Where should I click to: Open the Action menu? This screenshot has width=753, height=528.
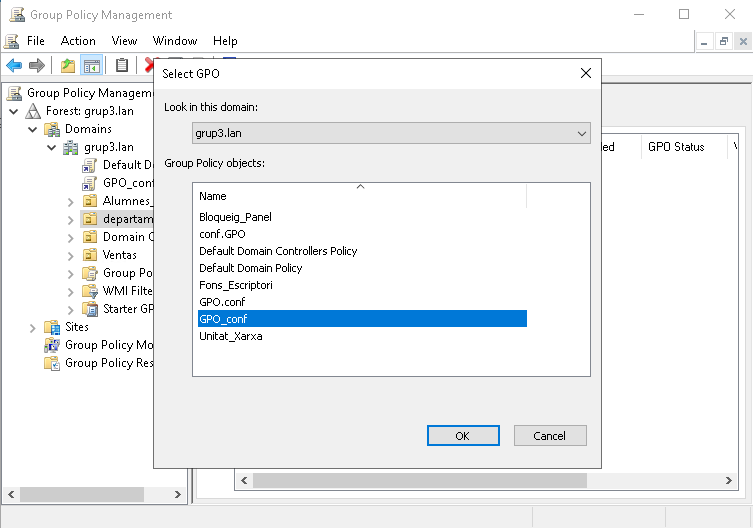click(x=78, y=41)
